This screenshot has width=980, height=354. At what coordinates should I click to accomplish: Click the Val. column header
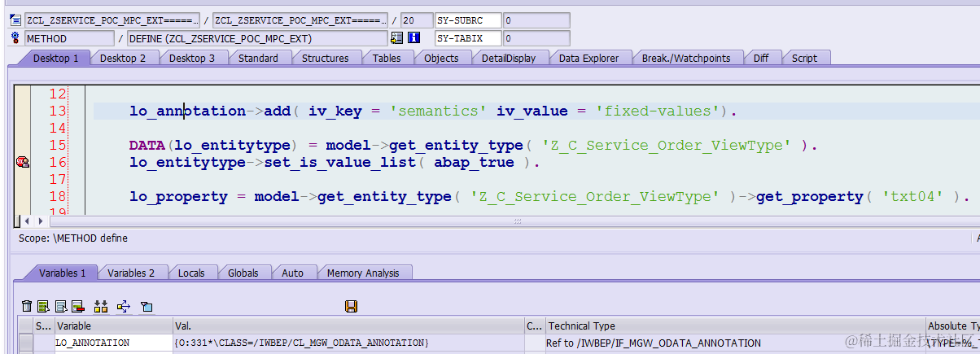click(349, 326)
